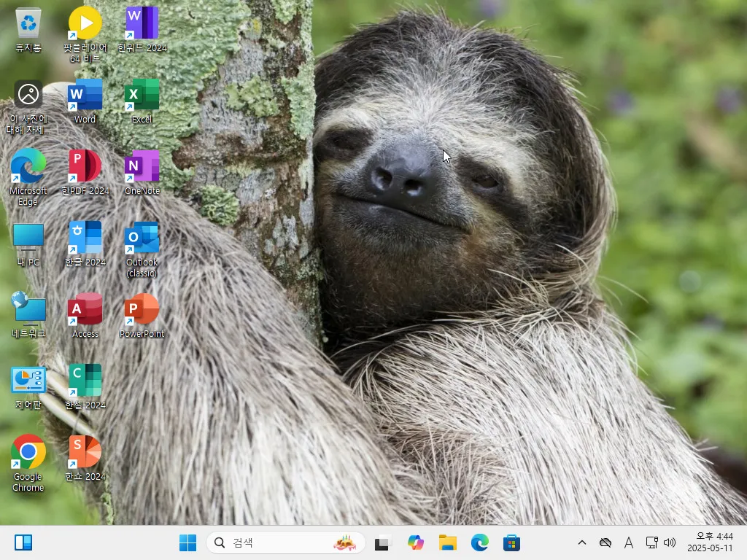
Task: Toggle the IME input mode indicator A
Action: coord(628,542)
